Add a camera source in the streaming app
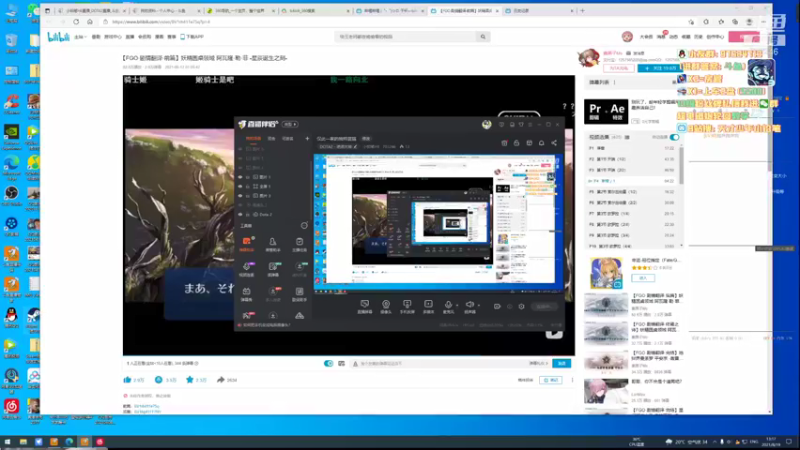The image size is (800, 450). [386, 306]
